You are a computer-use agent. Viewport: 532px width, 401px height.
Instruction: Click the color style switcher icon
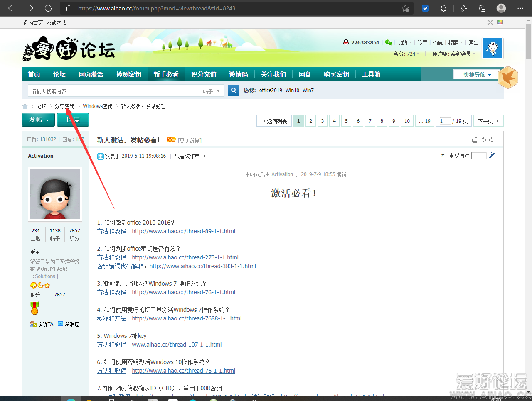(x=500, y=22)
